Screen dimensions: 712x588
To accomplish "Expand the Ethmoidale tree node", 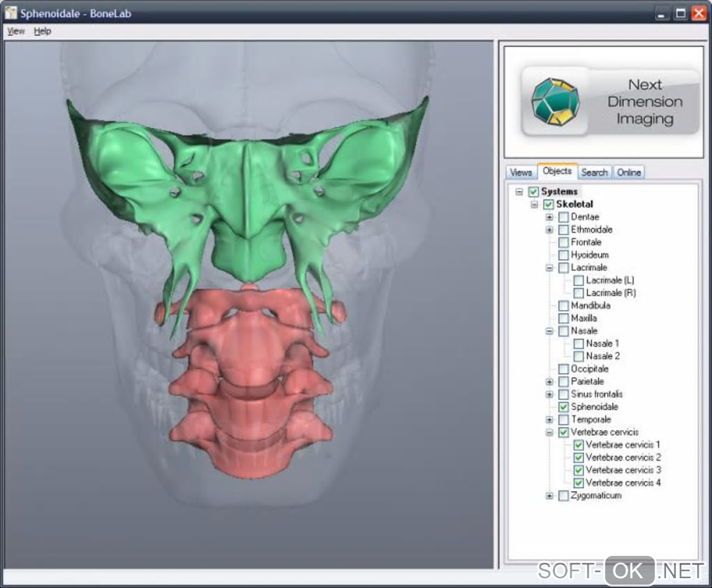I will coord(549,230).
